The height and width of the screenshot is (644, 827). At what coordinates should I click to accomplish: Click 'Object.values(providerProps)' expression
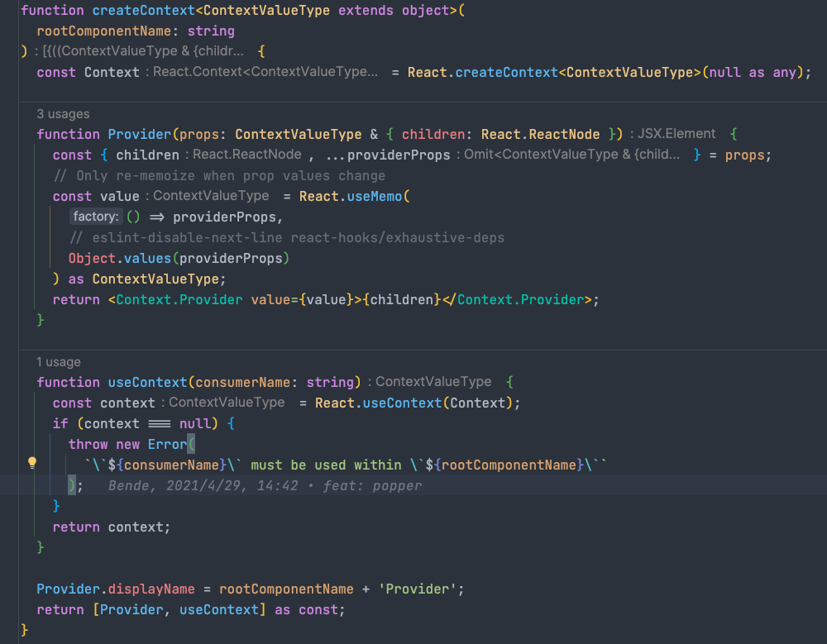[179, 259]
